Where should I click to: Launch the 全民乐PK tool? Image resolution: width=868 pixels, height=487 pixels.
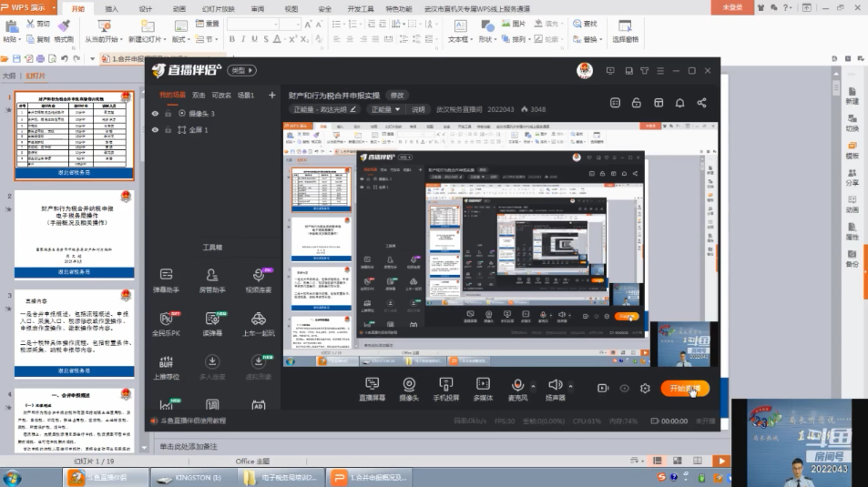(166, 324)
